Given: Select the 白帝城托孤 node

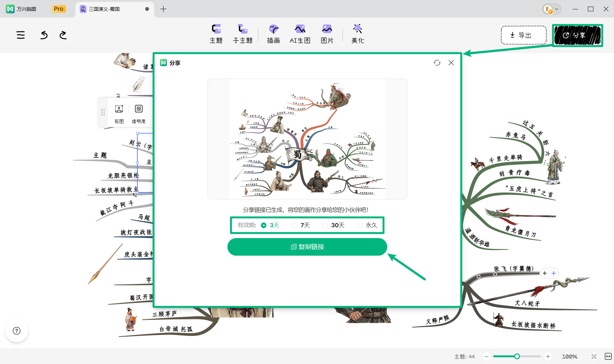Looking at the screenshot, I should pos(176,329).
